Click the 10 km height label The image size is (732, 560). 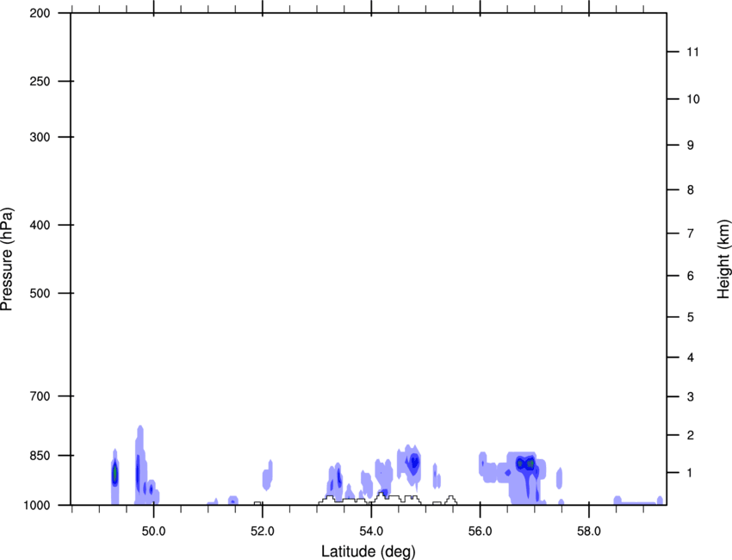tap(693, 99)
